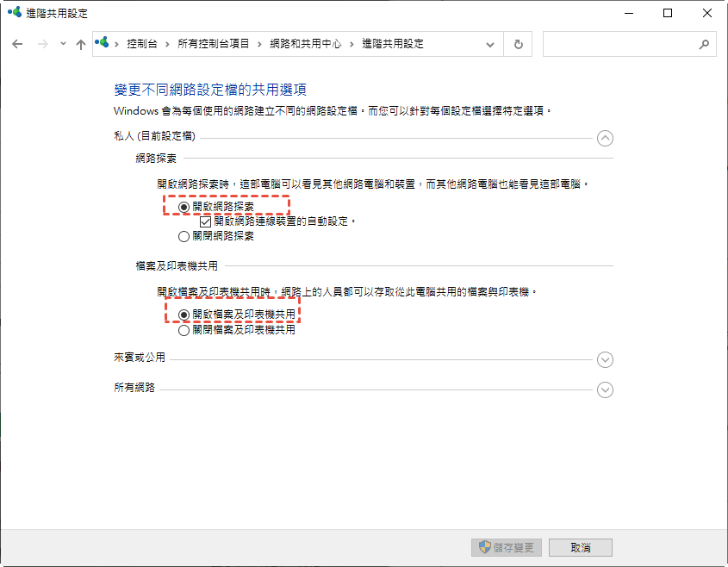Open chevron after 網路和共用中心 breadcrumb

pyautogui.click(x=352, y=44)
